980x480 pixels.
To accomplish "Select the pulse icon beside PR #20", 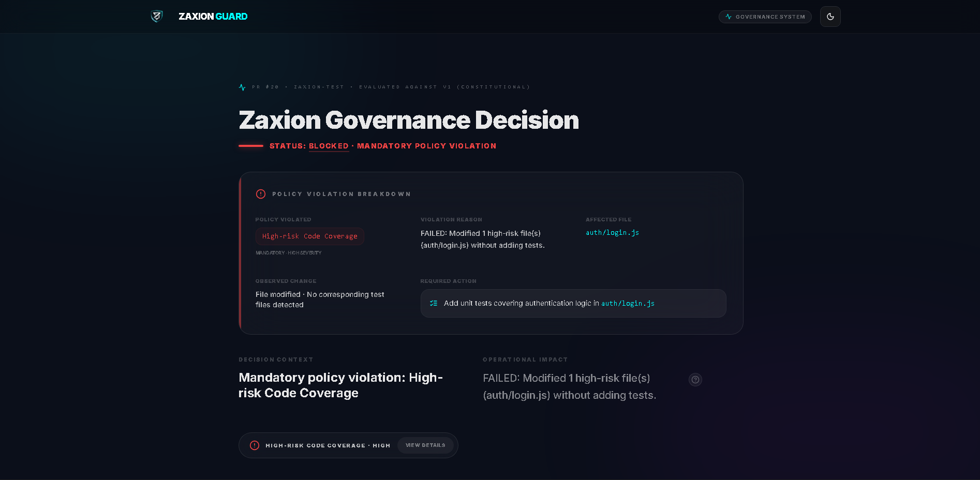I will click(x=242, y=87).
